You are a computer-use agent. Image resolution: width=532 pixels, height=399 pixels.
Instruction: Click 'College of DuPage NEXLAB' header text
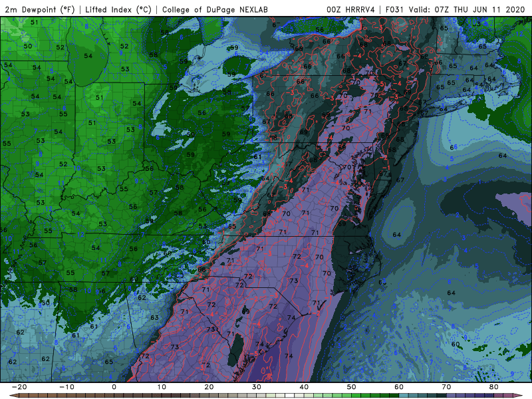215,9
